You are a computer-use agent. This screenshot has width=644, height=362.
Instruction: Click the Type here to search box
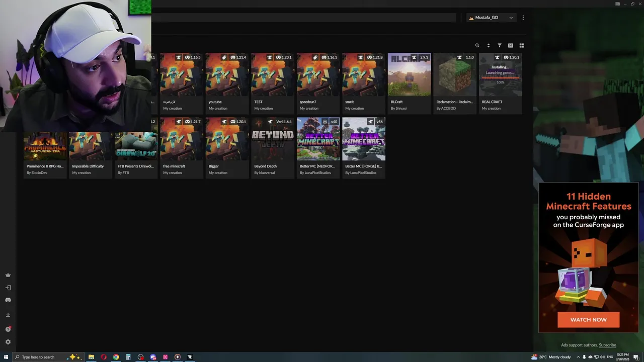pyautogui.click(x=48, y=357)
